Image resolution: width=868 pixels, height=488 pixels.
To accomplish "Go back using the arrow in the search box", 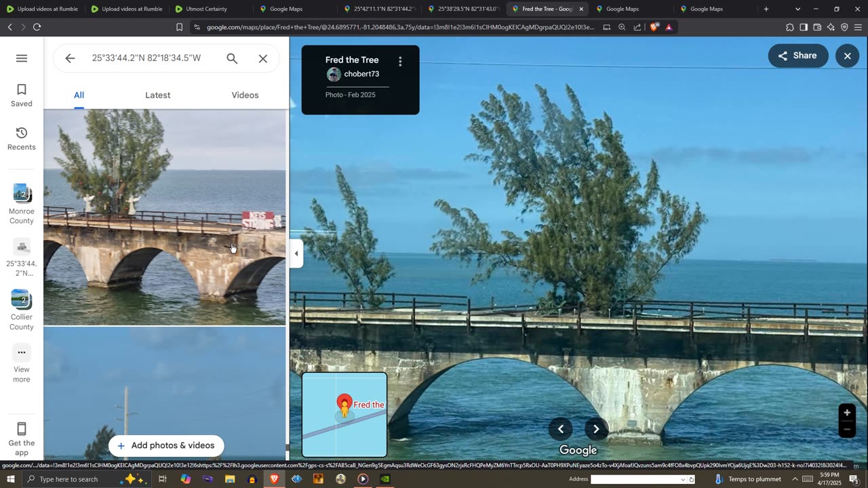I will pos(70,58).
